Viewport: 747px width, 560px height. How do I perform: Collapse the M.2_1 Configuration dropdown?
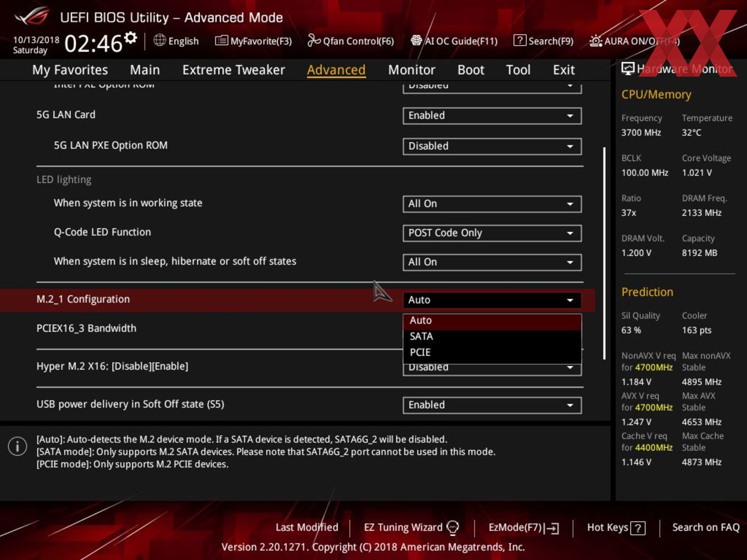click(x=492, y=300)
